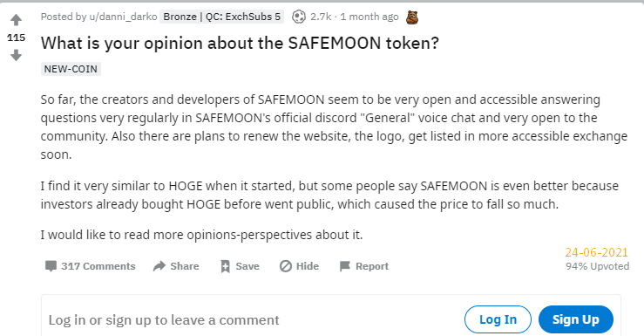Click the Report flag icon
Screen dimensions: 644x336
(x=345, y=266)
